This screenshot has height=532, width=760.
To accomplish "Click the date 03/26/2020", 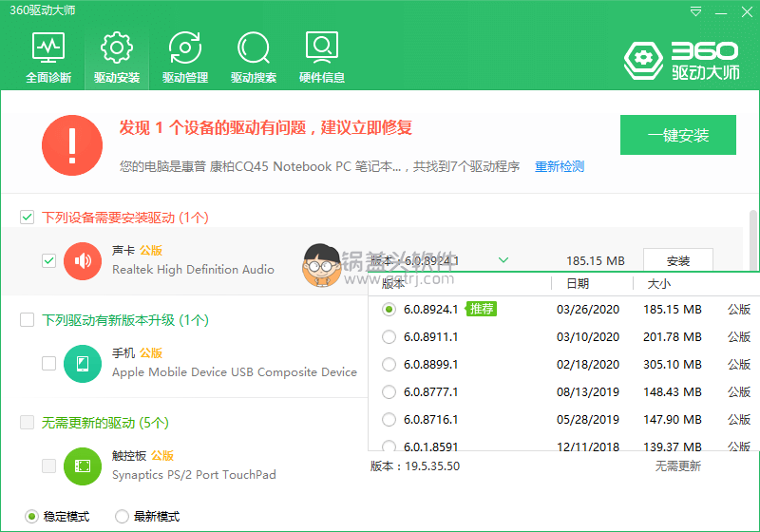I will coord(588,309).
